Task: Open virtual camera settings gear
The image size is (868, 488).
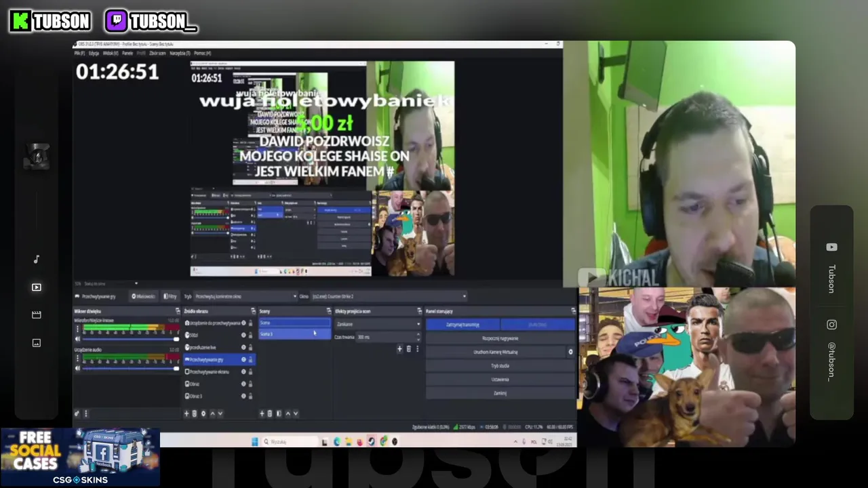Action: 570,352
